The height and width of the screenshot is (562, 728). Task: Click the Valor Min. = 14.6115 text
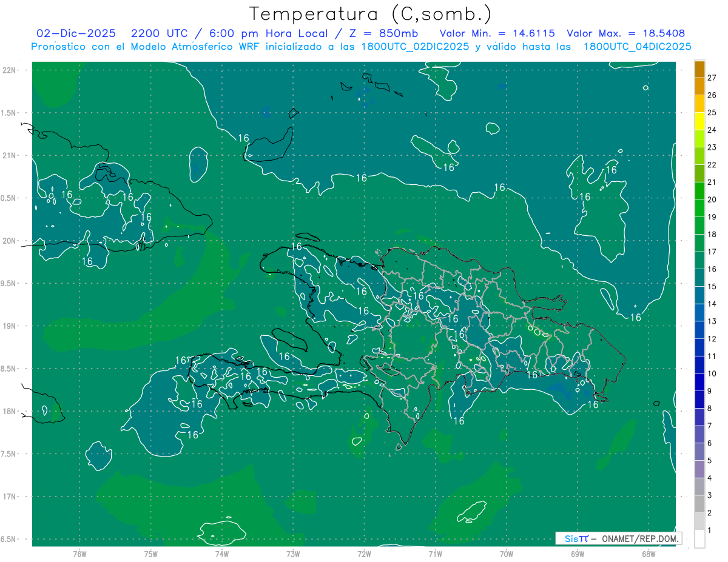tap(497, 33)
